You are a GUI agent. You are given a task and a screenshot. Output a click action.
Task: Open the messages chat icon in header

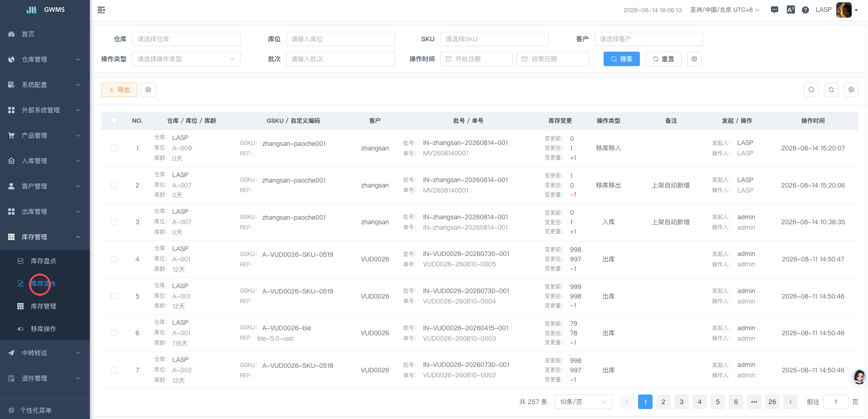pos(775,10)
